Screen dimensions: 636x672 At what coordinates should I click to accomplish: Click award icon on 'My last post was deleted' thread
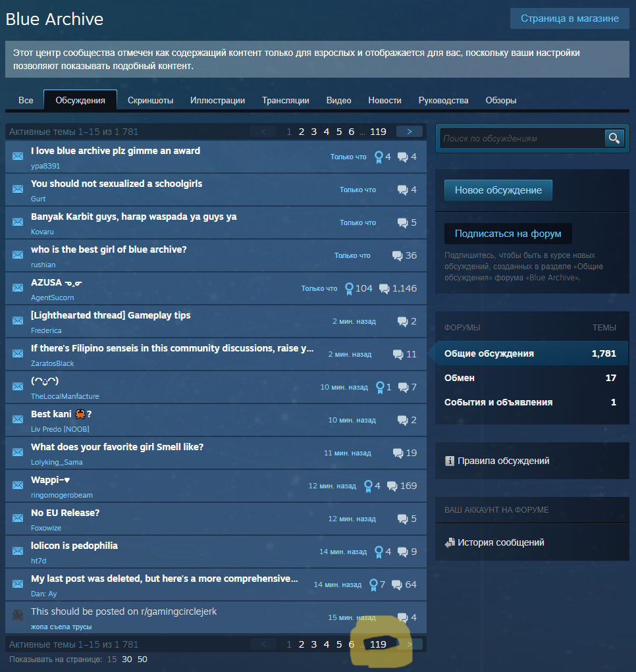click(374, 584)
